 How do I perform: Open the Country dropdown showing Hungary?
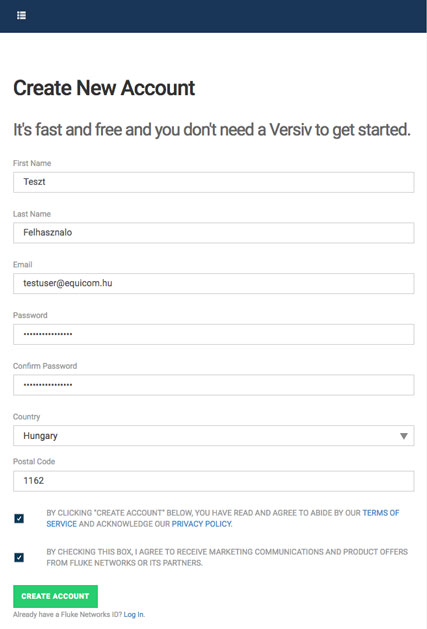point(214,436)
